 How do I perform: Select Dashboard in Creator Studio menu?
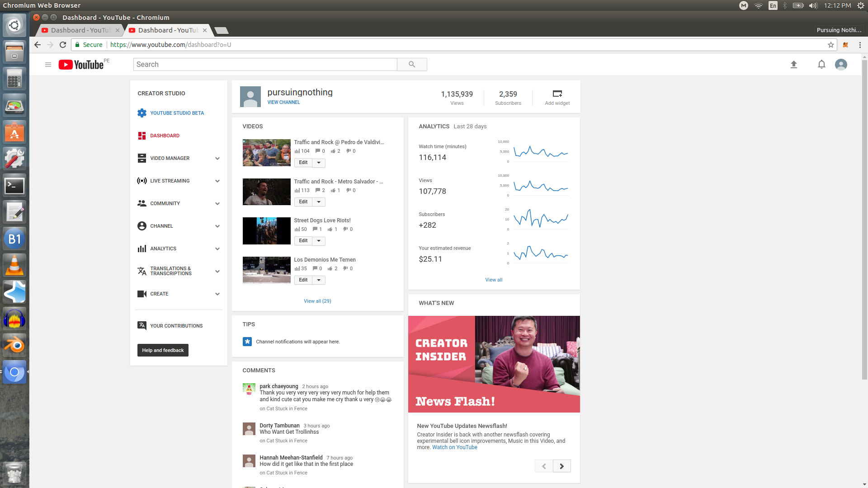pyautogui.click(x=165, y=136)
